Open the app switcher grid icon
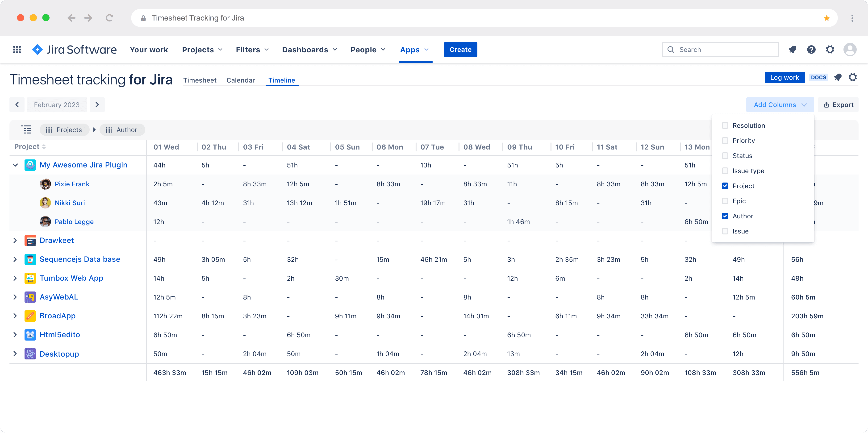The width and height of the screenshot is (868, 433). [17, 50]
